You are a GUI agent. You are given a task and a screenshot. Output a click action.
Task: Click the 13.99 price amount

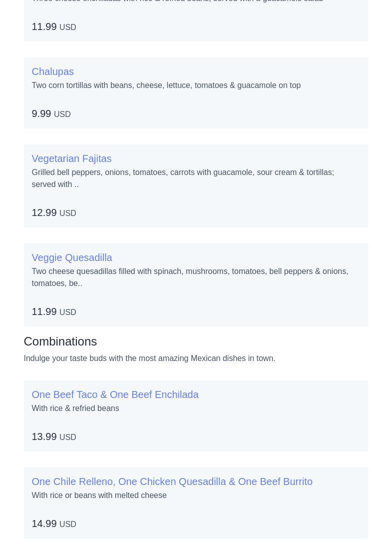[44, 436]
